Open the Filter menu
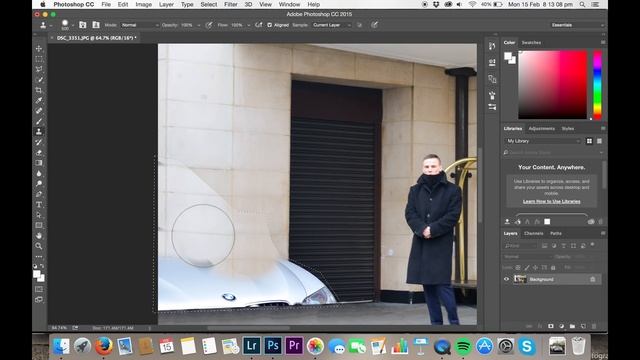 (231, 4)
